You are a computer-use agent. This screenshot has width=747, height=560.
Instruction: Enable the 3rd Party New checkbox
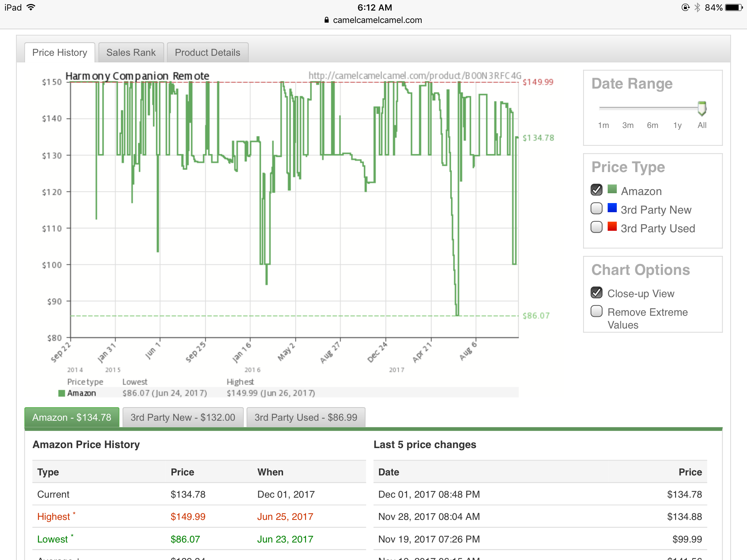click(596, 209)
